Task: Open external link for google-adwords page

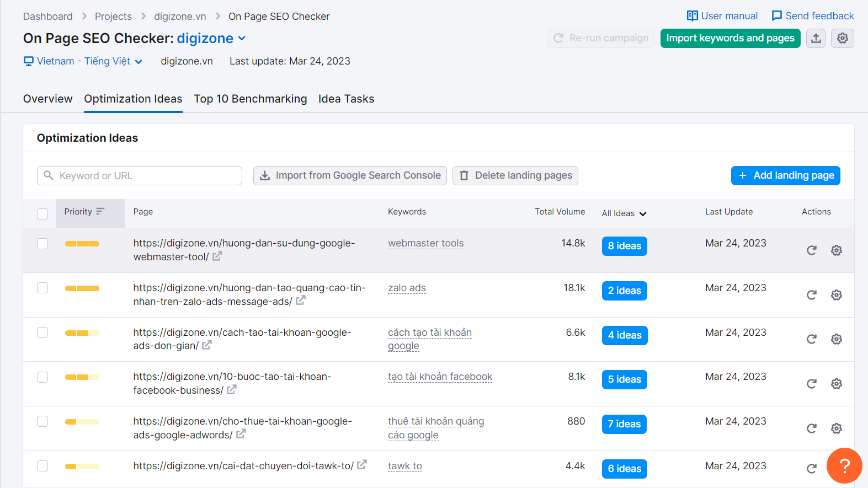Action: pyautogui.click(x=241, y=434)
